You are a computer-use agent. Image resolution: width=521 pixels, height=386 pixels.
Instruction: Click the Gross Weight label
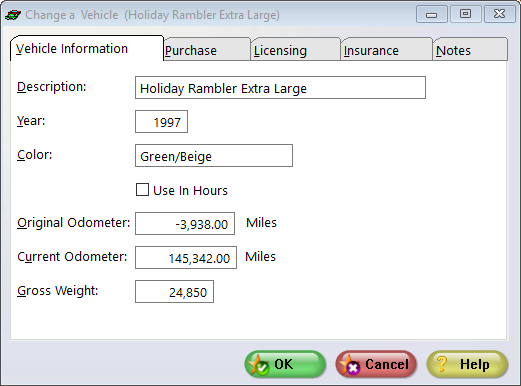(58, 291)
